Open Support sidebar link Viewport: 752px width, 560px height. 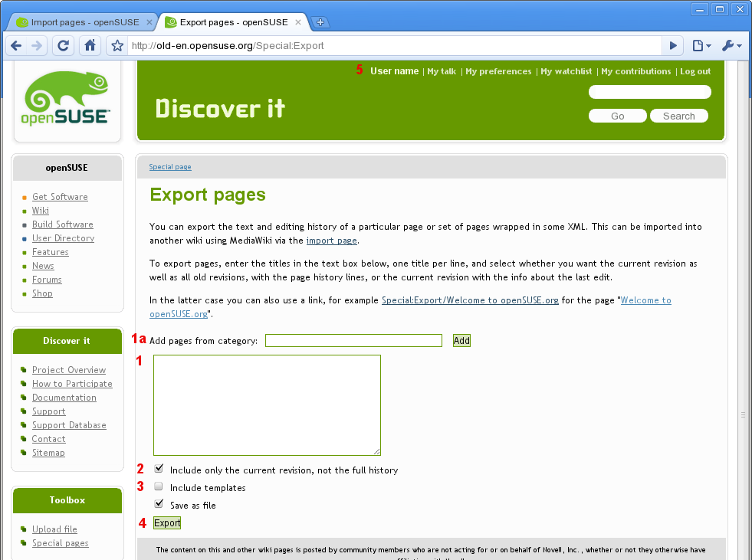click(x=49, y=412)
